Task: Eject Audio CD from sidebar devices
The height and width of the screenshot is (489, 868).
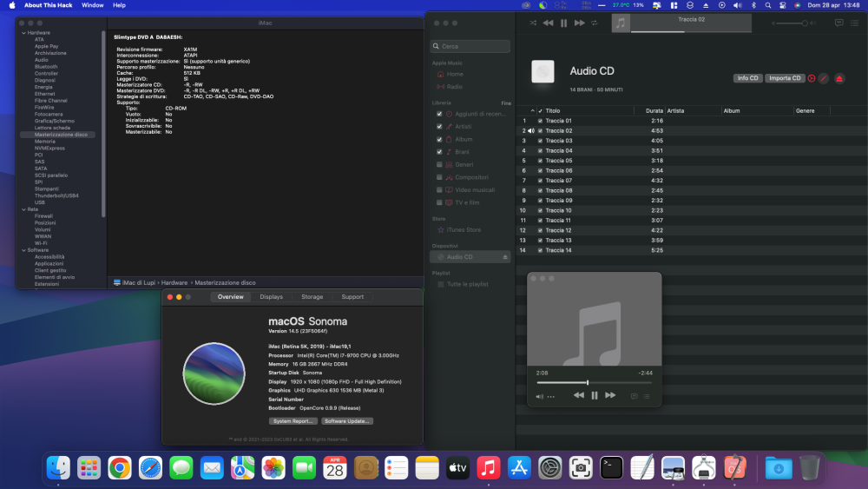Action: (x=505, y=257)
